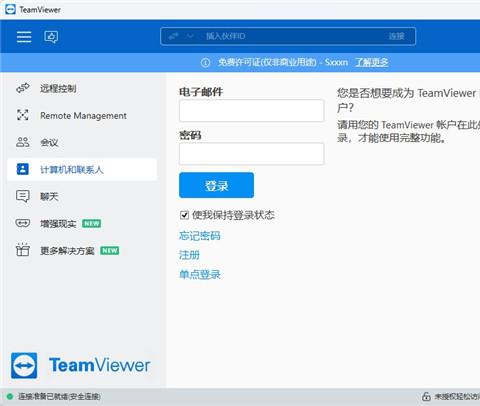Click the info icon in license banner
This screenshot has height=406, width=480.
pyautogui.click(x=205, y=62)
